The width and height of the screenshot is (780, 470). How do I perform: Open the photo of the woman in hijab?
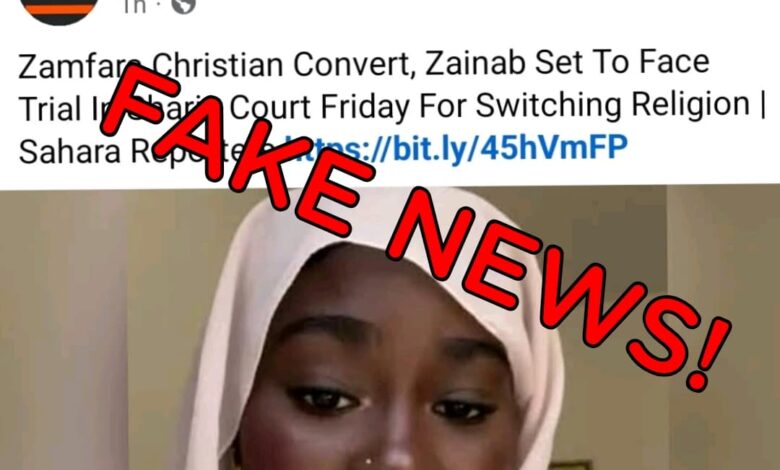pos(390,328)
